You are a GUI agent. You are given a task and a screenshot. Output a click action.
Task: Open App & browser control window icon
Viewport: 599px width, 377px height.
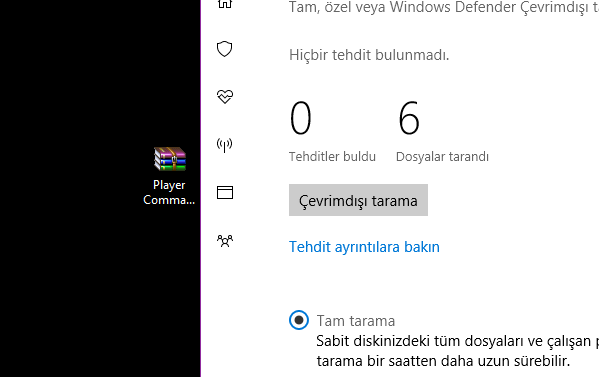click(225, 193)
